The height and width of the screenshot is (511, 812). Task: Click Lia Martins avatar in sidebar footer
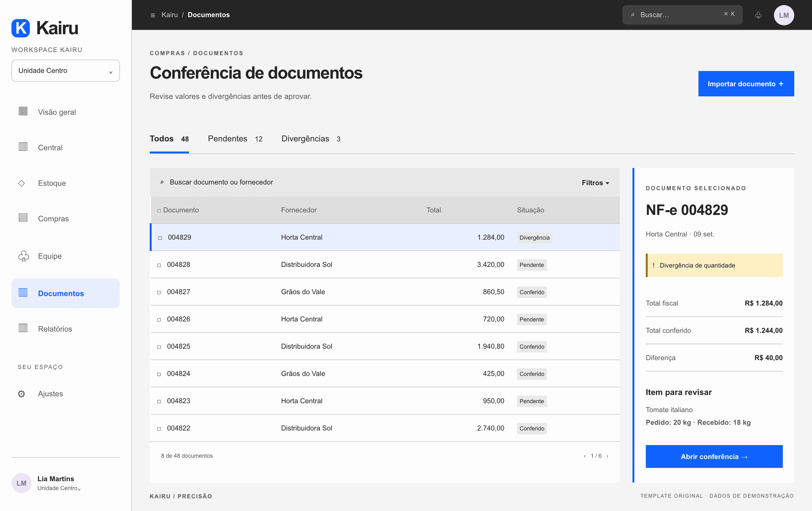point(22,483)
